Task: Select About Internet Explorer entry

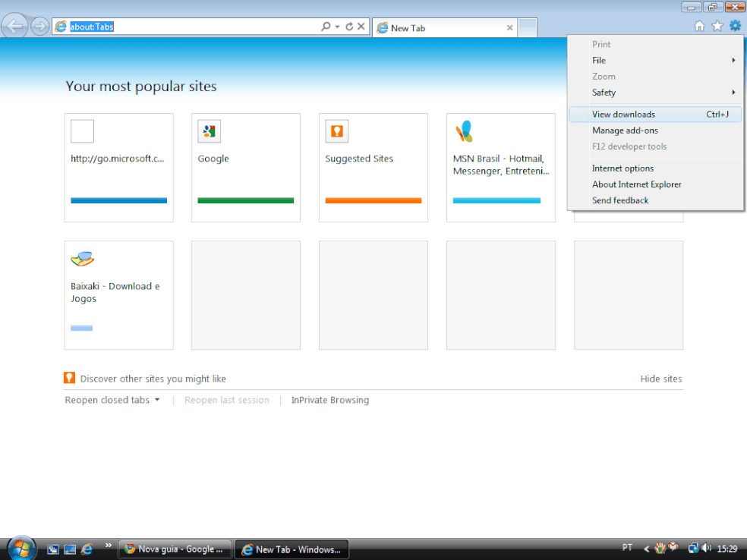Action: (x=656, y=184)
